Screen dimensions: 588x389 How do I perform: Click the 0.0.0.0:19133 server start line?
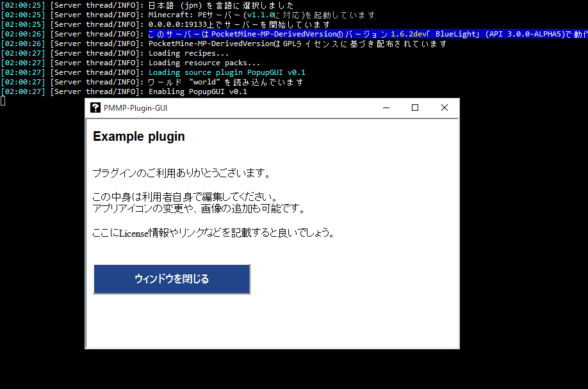pyautogui.click(x=165, y=24)
